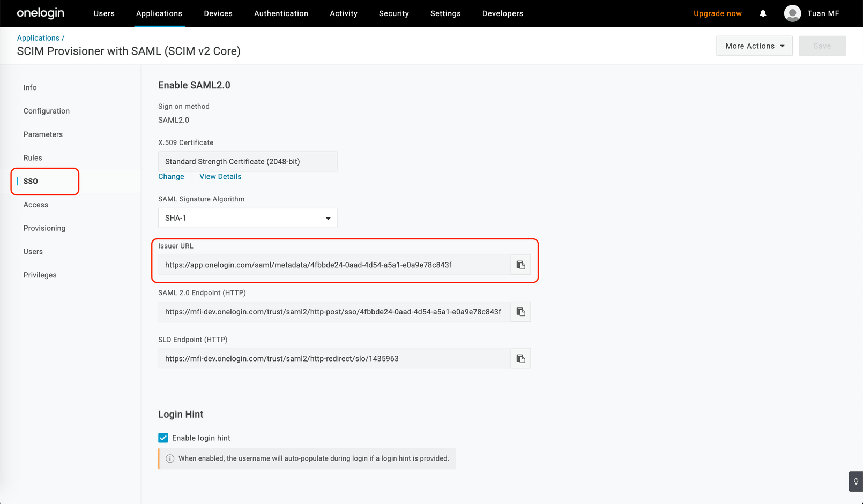Open the More Actions dropdown
The height and width of the screenshot is (504, 863).
coord(754,46)
